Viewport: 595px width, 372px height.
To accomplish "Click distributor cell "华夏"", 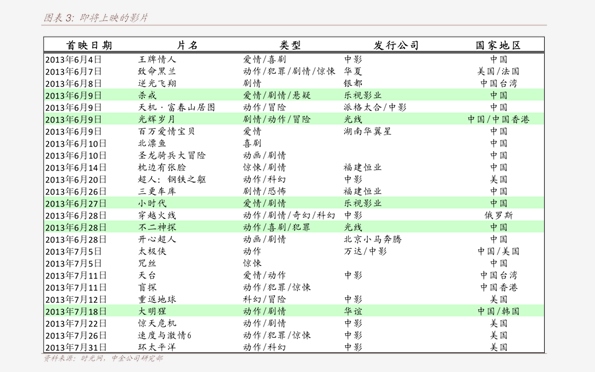I will coord(353,71).
